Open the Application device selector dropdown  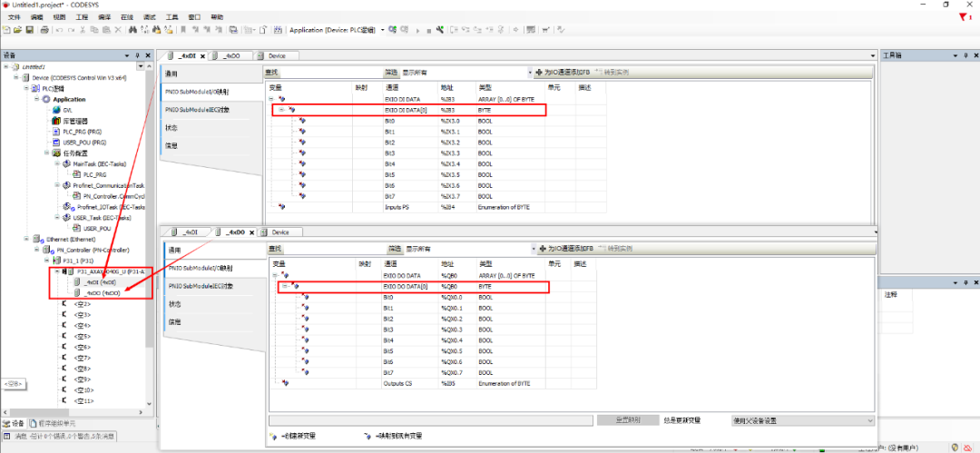click(x=382, y=30)
